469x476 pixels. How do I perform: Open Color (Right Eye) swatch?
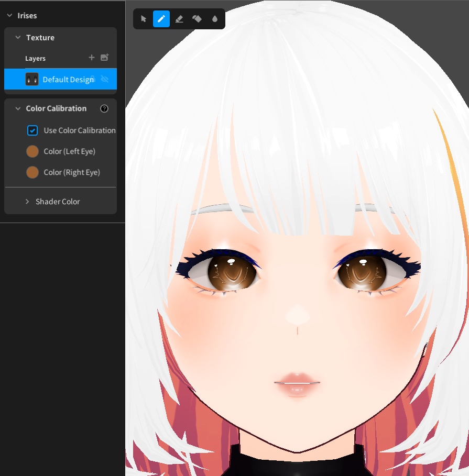pyautogui.click(x=32, y=172)
